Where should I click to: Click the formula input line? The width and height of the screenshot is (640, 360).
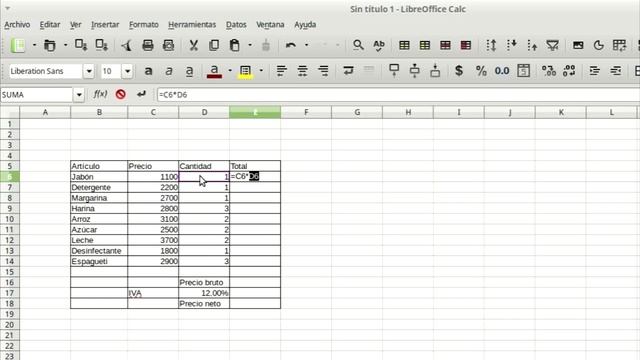[398, 95]
